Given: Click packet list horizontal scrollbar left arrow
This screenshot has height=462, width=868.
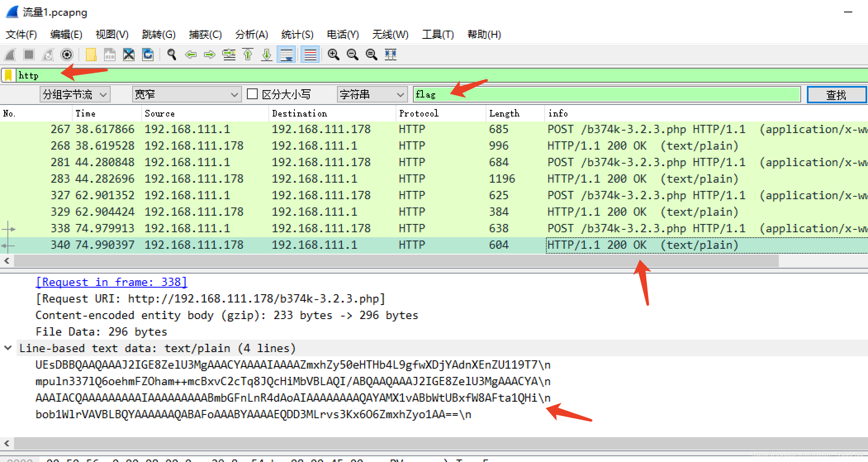Looking at the screenshot, I should [7, 261].
